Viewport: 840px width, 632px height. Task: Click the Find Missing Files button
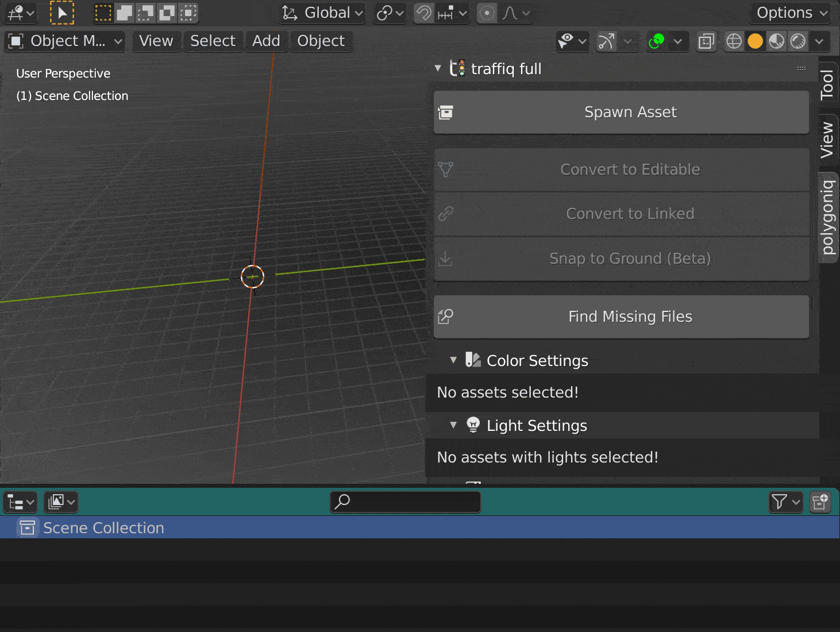[x=621, y=317]
